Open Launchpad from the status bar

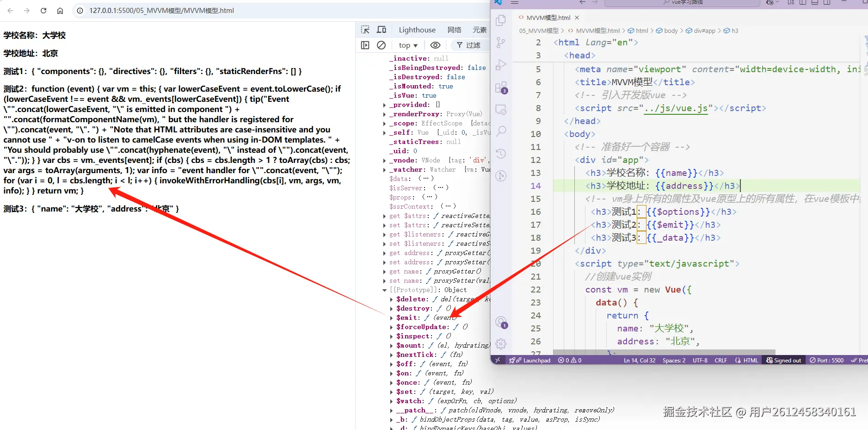[530, 360]
